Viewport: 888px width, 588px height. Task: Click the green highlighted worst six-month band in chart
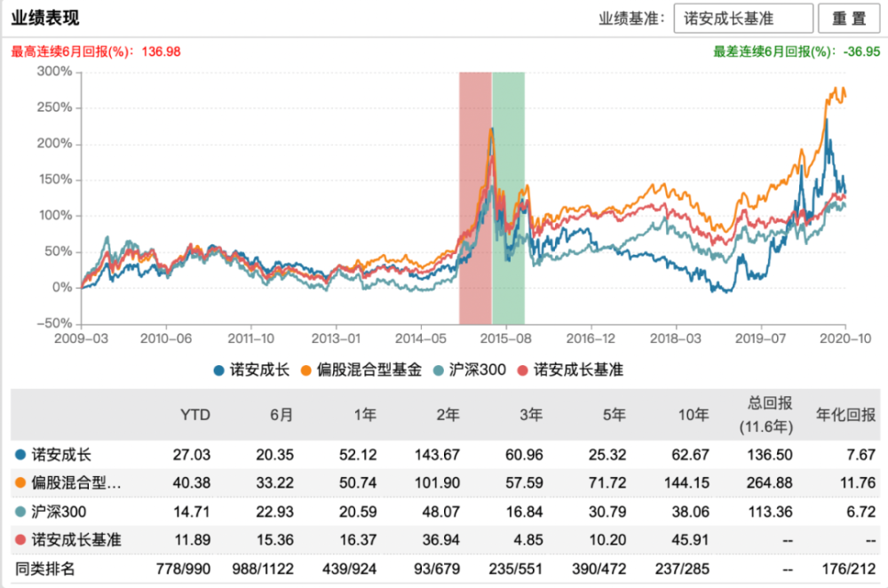(x=509, y=198)
